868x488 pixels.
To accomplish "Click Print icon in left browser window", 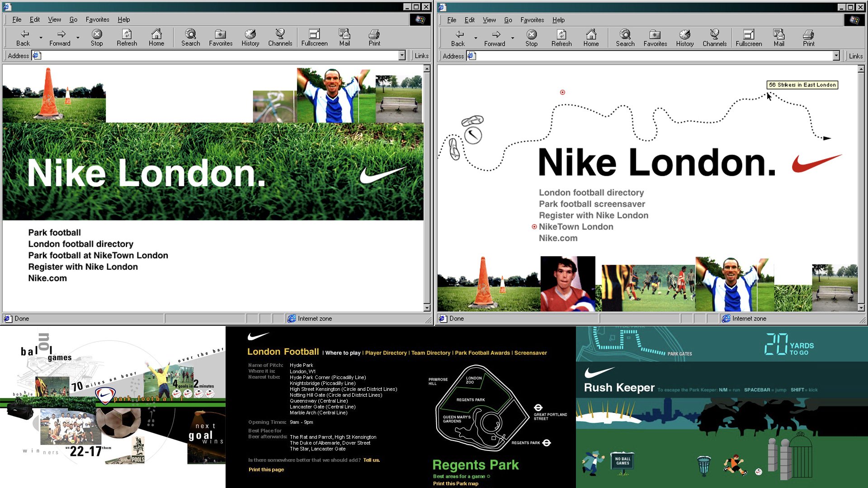I will click(374, 38).
